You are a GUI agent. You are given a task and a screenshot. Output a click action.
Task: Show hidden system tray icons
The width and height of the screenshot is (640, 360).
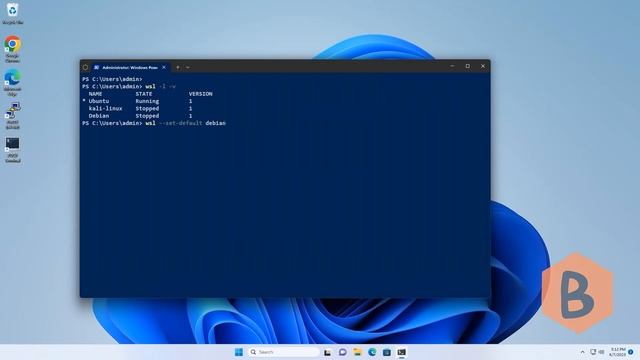582,352
